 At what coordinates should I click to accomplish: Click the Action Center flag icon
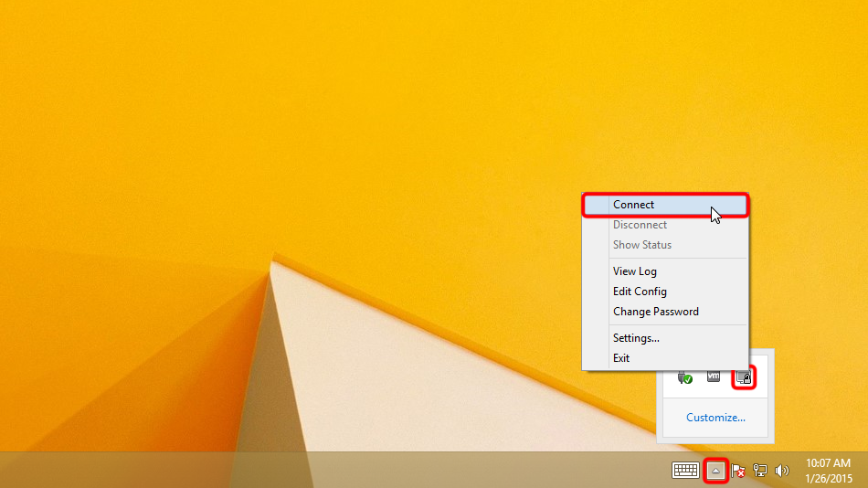coord(738,471)
